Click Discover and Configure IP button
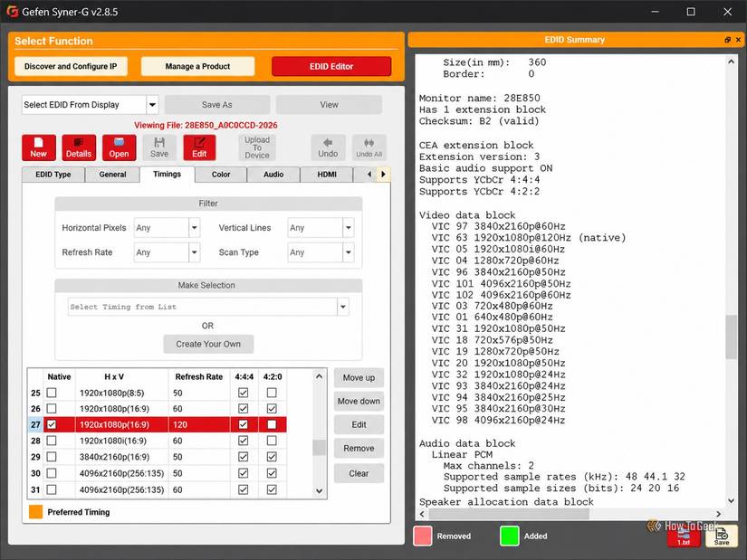 (x=71, y=67)
